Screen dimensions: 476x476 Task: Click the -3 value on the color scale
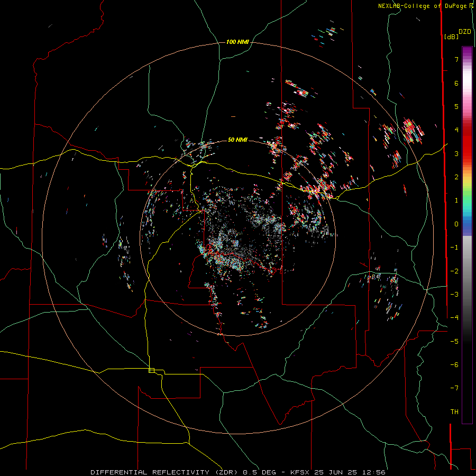454,295
